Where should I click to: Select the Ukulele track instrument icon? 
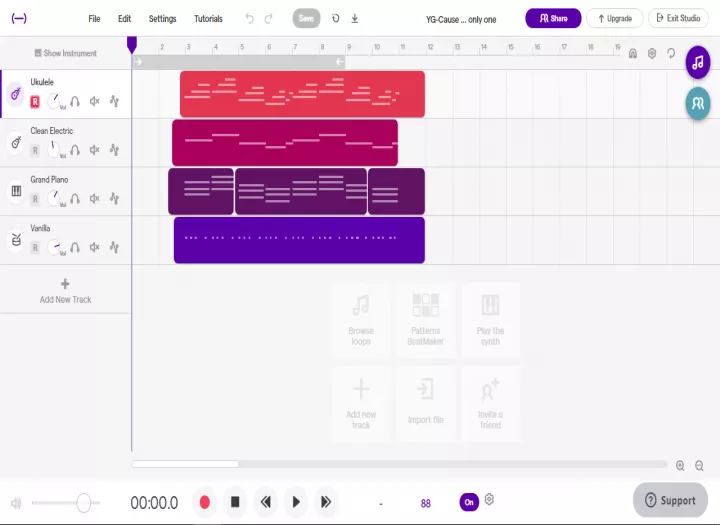point(16,94)
